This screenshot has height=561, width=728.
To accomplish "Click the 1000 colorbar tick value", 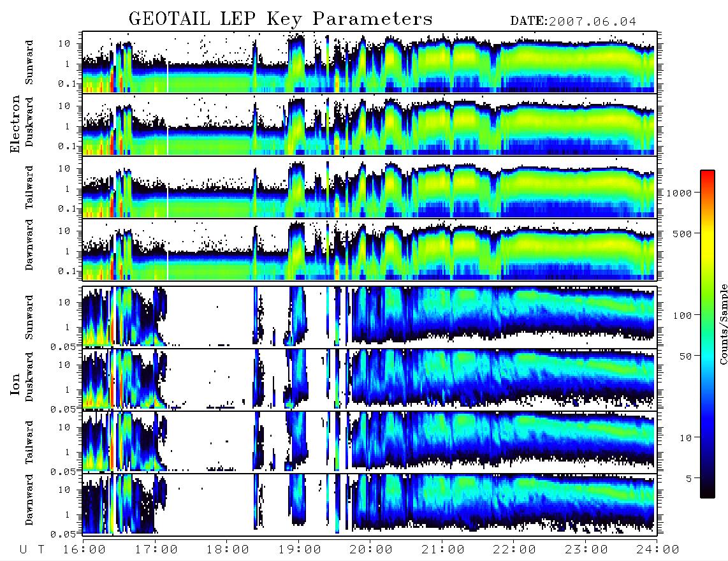I will pos(679,193).
